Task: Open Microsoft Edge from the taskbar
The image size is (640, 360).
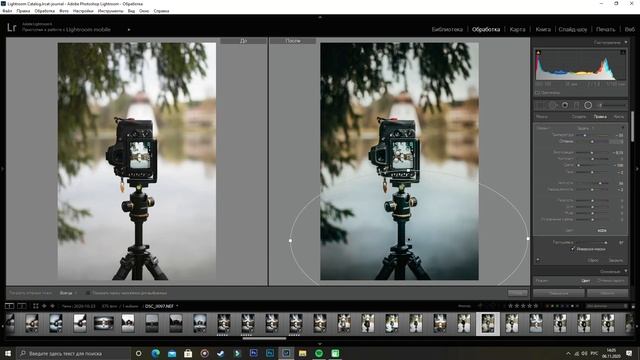Action: [156, 353]
